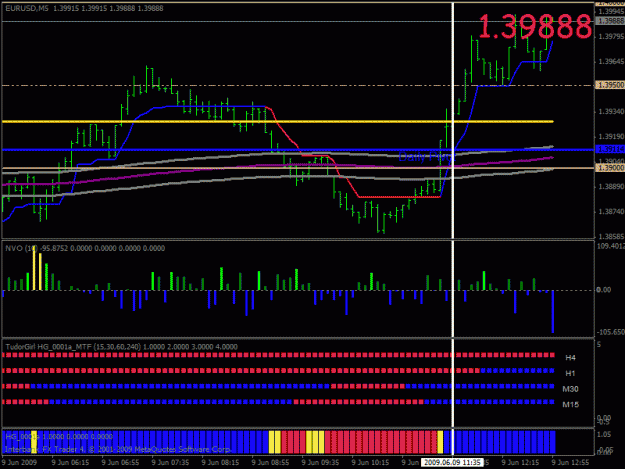The height and width of the screenshot is (469, 625).
Task: Click the M15 timeframe row label
Action: pyautogui.click(x=570, y=404)
